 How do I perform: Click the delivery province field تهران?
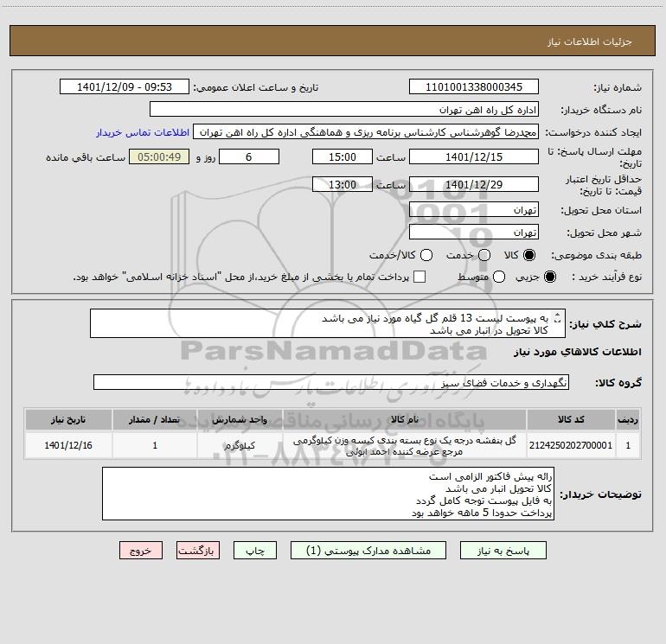(474, 210)
